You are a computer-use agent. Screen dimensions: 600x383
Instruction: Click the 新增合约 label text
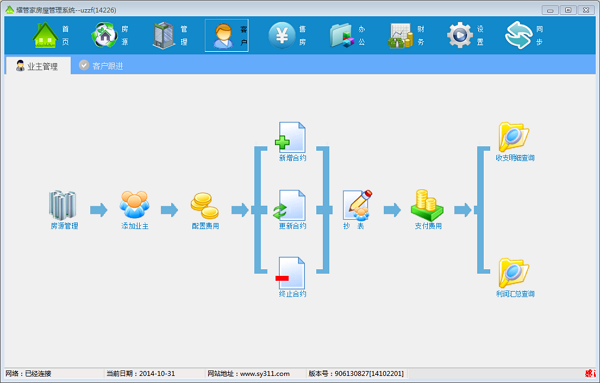(292, 158)
